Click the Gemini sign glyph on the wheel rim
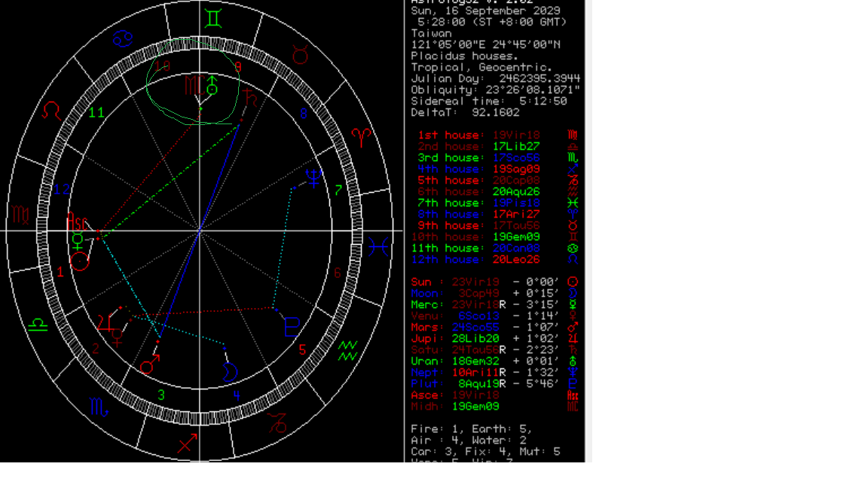 (x=213, y=19)
